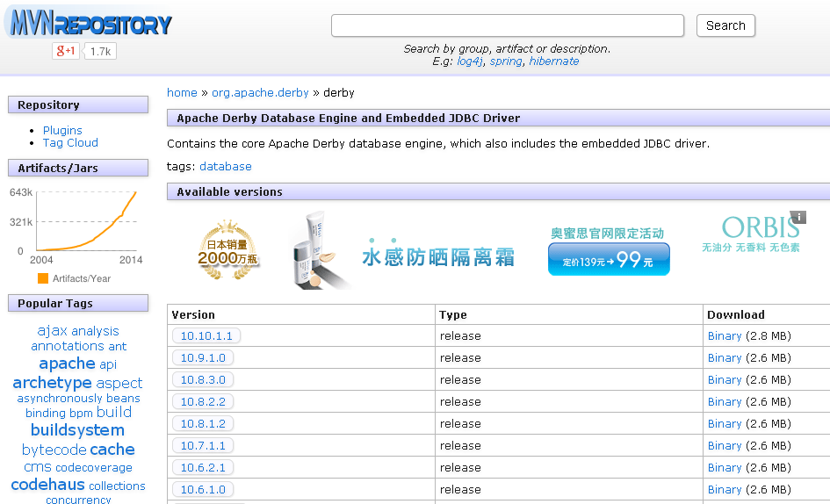
Task: Open the Plugins link
Action: pyautogui.click(x=62, y=130)
